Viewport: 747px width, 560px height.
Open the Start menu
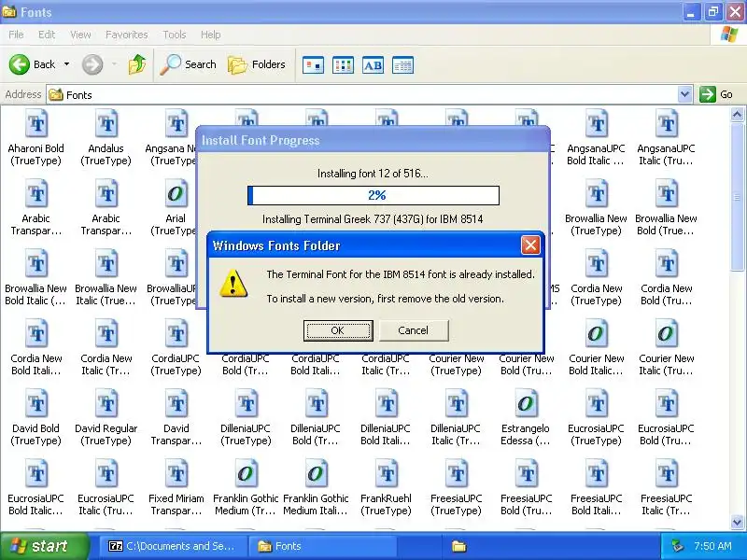click(44, 546)
